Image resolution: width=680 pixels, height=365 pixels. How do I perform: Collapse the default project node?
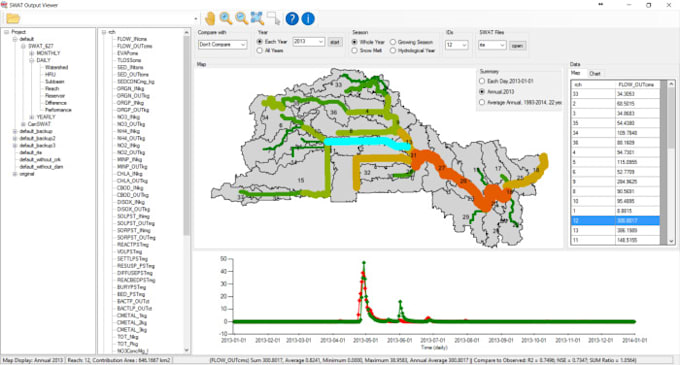tap(15, 39)
